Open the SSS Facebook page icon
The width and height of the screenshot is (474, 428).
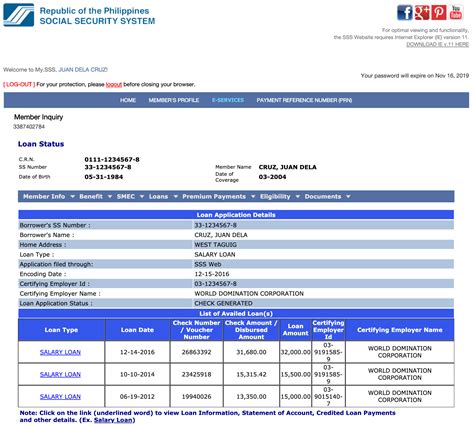click(405, 13)
